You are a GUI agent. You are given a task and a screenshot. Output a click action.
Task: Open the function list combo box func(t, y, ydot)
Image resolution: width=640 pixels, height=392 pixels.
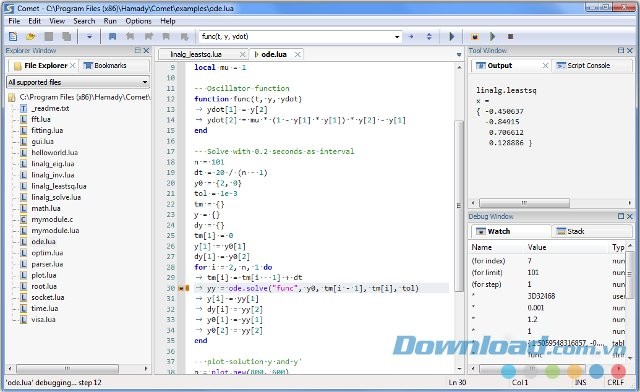(300, 36)
